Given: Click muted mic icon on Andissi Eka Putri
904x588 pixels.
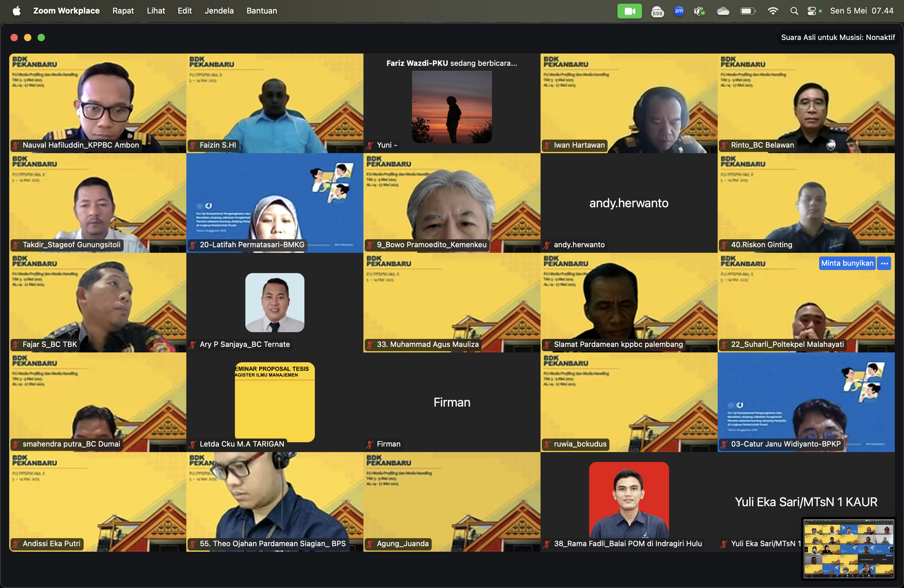Looking at the screenshot, I should click(x=16, y=544).
